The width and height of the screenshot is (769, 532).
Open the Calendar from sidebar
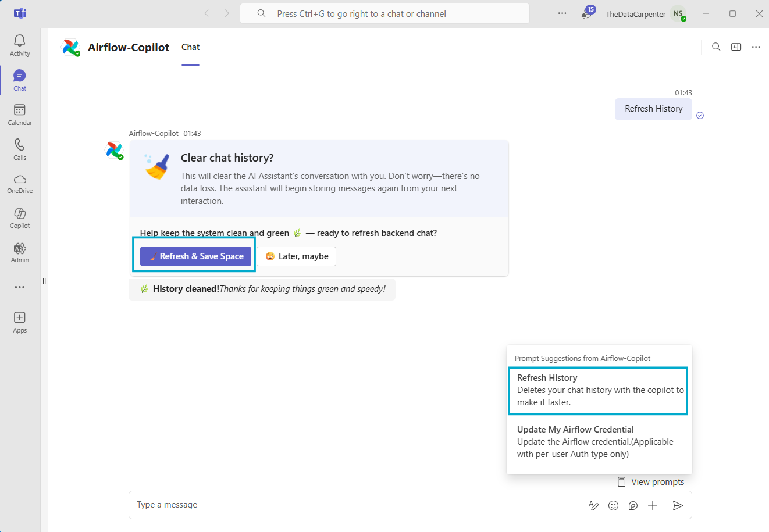[20, 115]
